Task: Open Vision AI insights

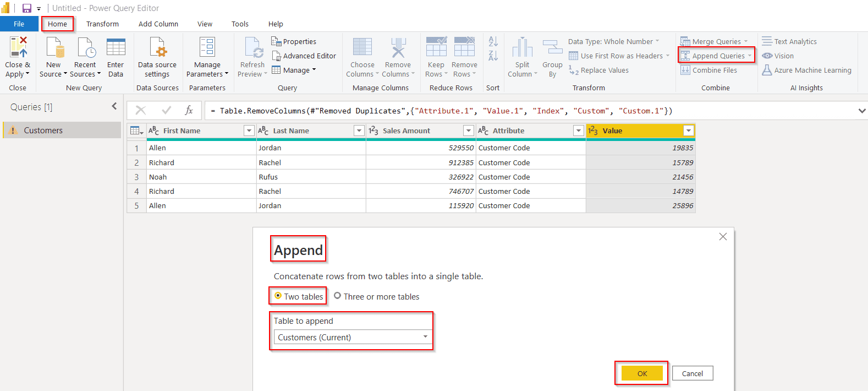Action: pos(778,56)
